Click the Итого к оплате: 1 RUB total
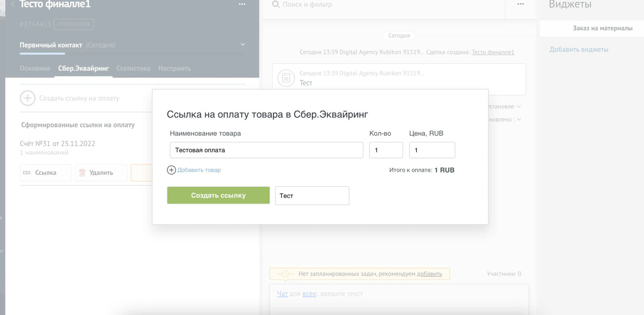 (x=422, y=170)
